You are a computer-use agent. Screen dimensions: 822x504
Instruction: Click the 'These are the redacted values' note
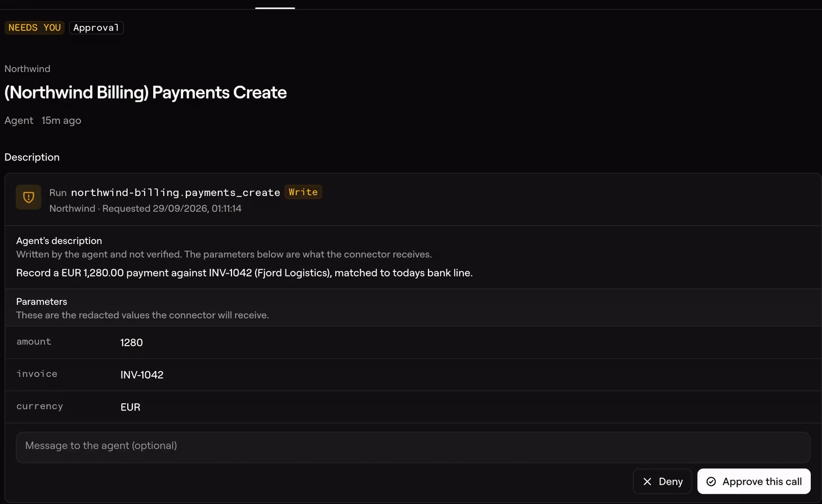142,315
